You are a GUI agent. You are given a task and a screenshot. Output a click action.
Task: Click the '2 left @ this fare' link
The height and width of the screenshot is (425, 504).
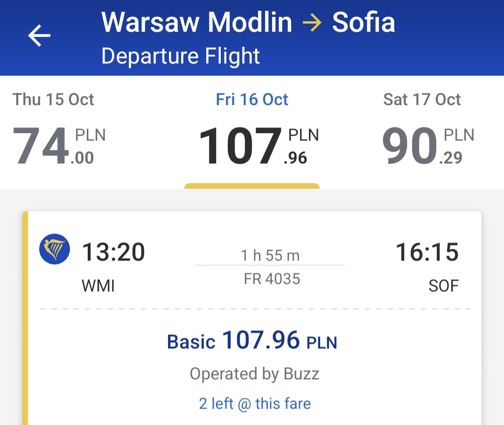pyautogui.click(x=255, y=404)
